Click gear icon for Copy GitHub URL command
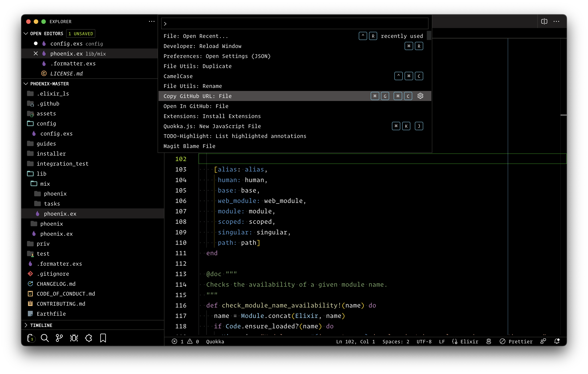This screenshot has width=588, height=374. [420, 96]
